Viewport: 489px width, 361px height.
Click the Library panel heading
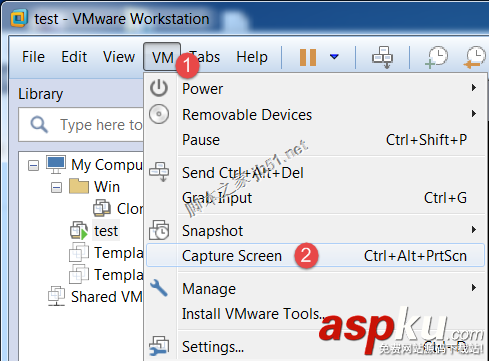[x=40, y=94]
